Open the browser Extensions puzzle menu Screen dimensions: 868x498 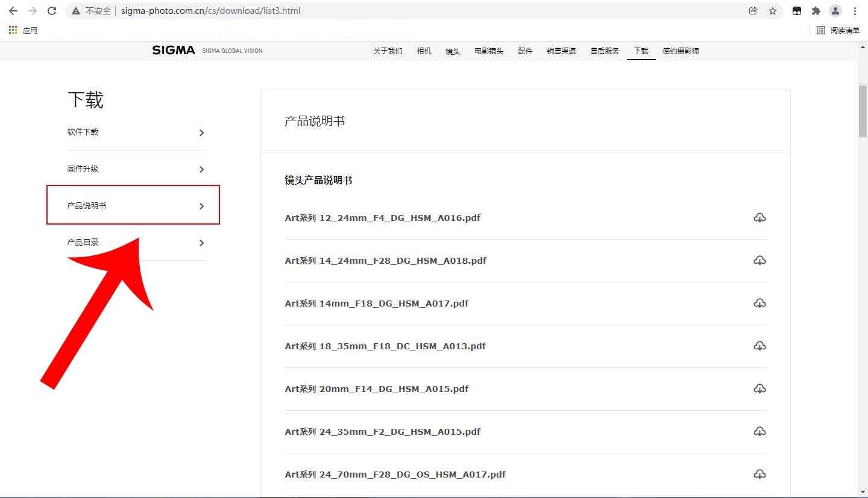point(816,10)
